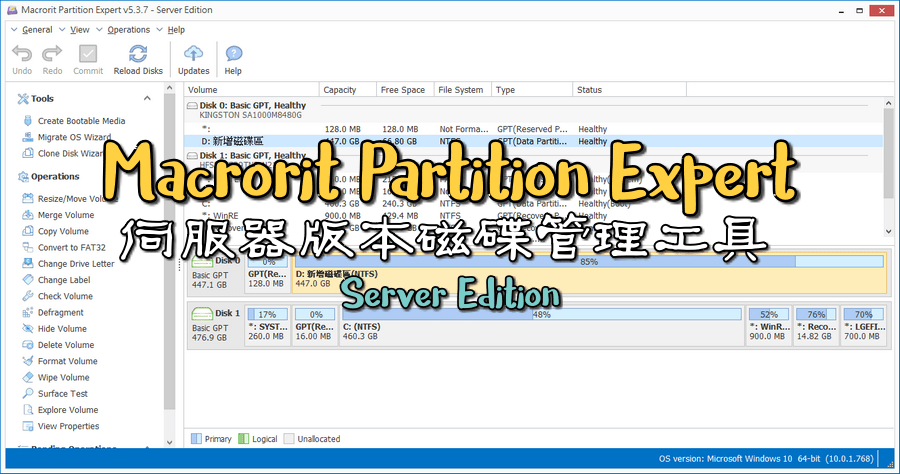Open Help via the speech bubble icon

point(233,54)
